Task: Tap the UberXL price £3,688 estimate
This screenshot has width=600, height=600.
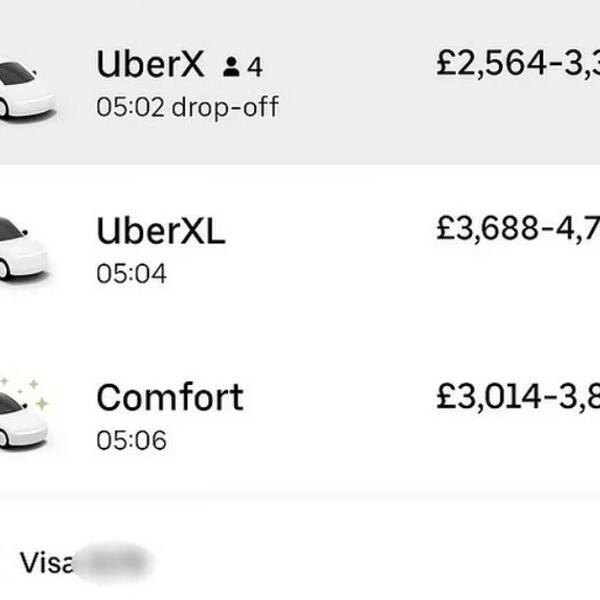Action: [x=517, y=230]
